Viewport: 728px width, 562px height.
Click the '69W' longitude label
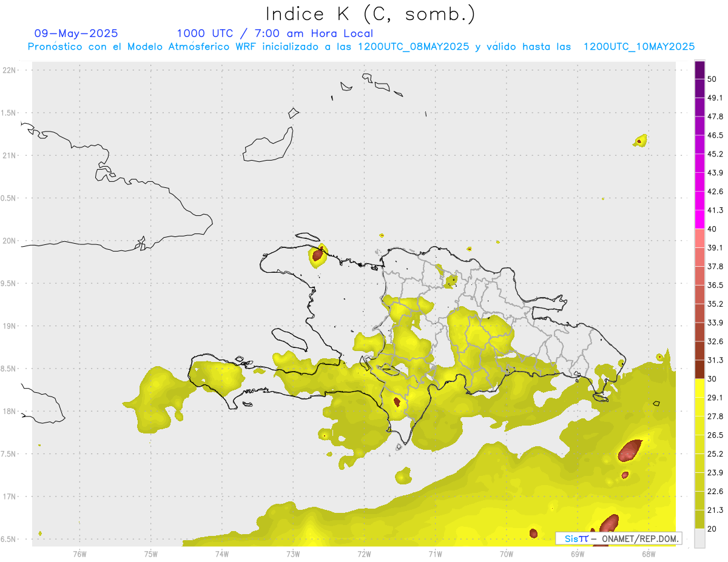point(577,554)
